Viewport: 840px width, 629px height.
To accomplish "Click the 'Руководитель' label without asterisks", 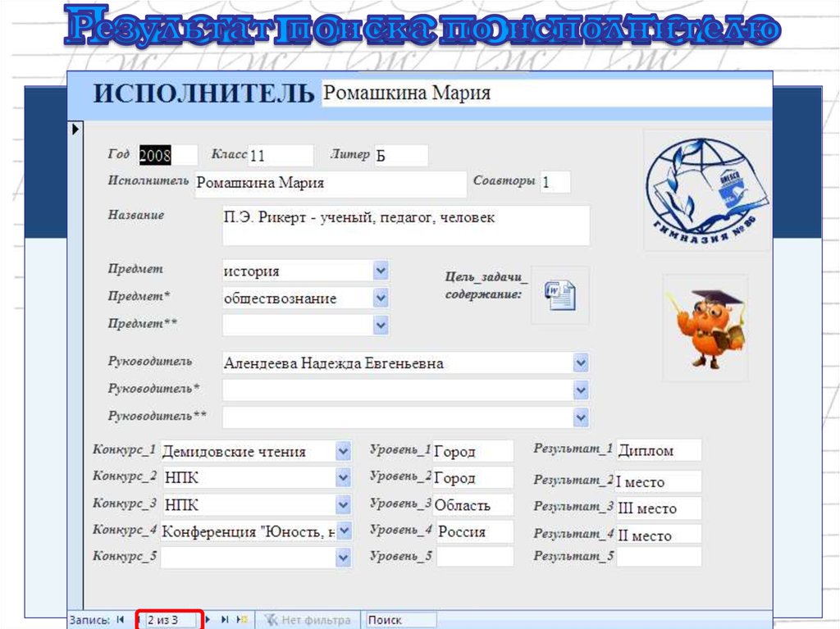I will [150, 362].
